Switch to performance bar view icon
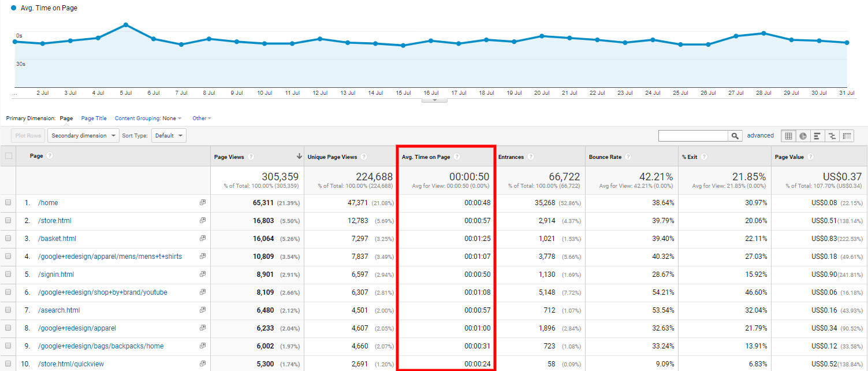Image resolution: width=868 pixels, height=371 pixels. [x=817, y=136]
